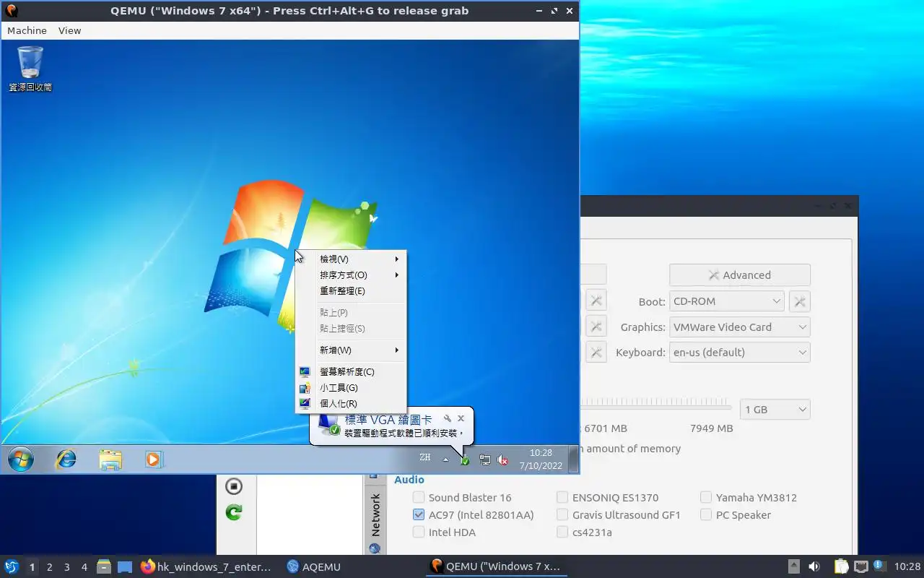Open the host application launcher menu icon
This screenshot has width=924, height=578.
click(12, 566)
